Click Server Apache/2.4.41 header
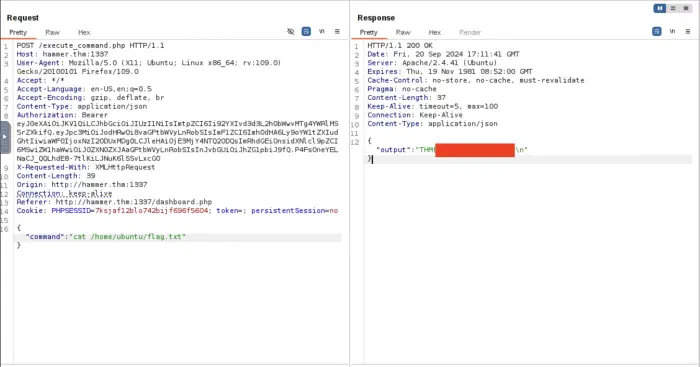Viewport: 700px width, 367px height. point(432,63)
